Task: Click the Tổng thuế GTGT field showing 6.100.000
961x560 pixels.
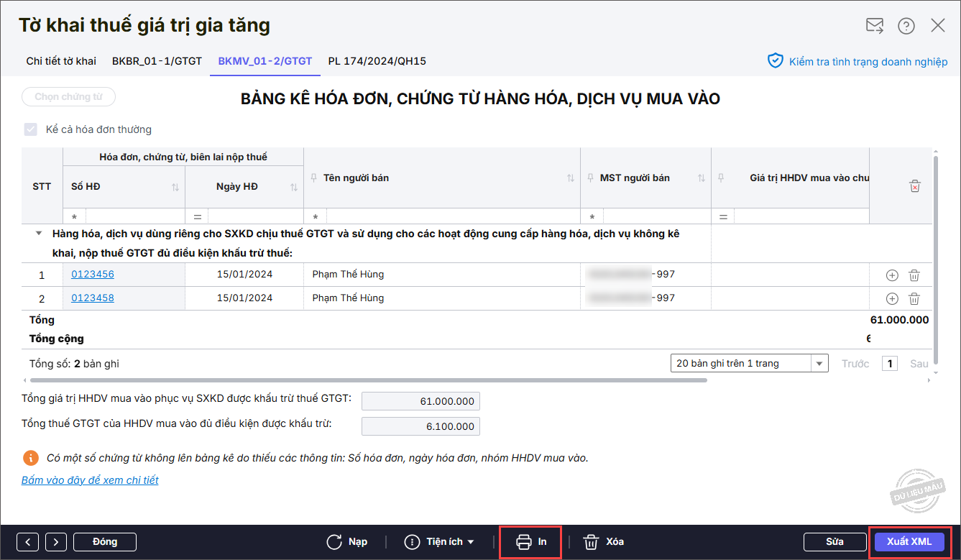Action: coord(420,426)
